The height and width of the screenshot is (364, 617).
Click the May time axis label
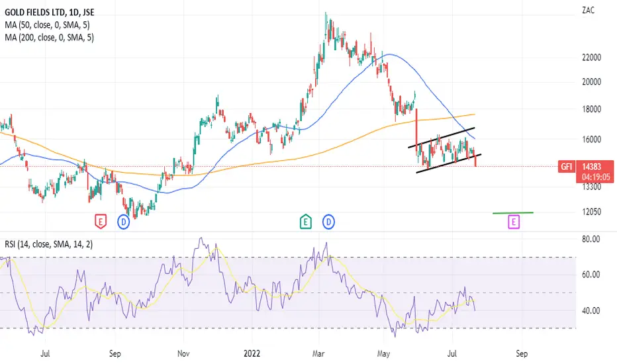coord(383,353)
